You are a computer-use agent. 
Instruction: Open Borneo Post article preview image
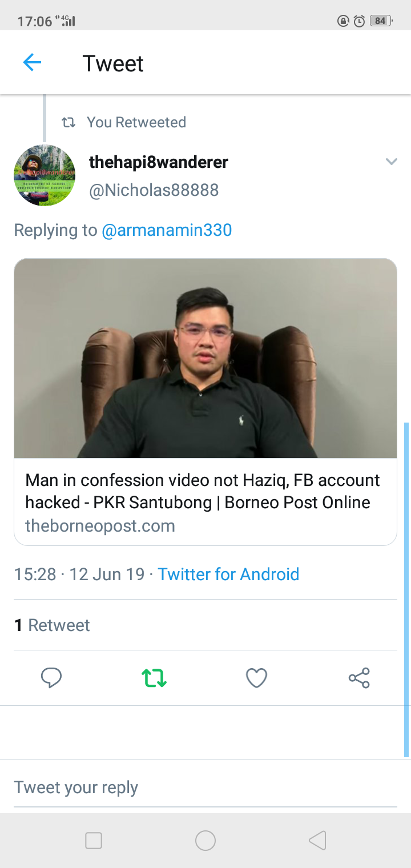(x=205, y=358)
